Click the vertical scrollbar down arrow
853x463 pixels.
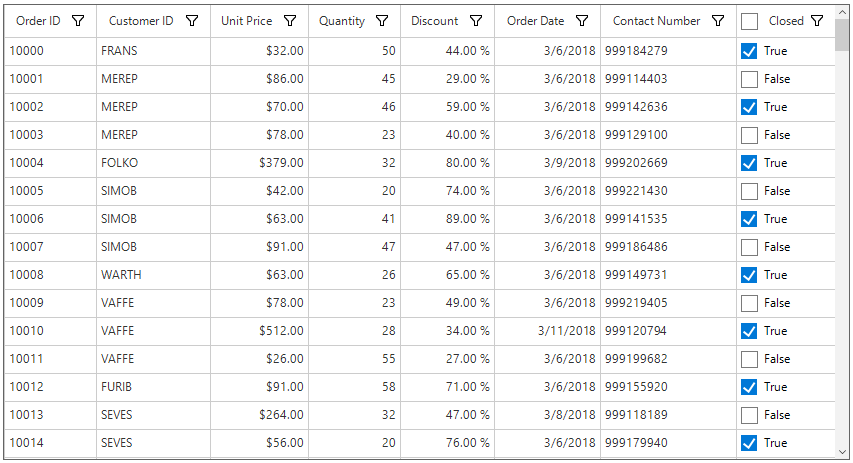click(x=842, y=452)
